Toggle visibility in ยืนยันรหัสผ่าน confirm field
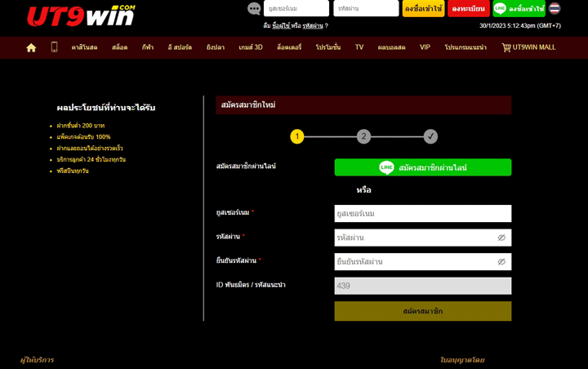This screenshot has width=588, height=369. 501,262
